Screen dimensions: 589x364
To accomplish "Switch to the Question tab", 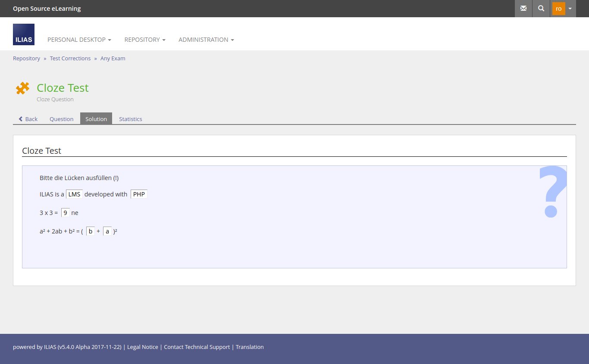I will (61, 119).
